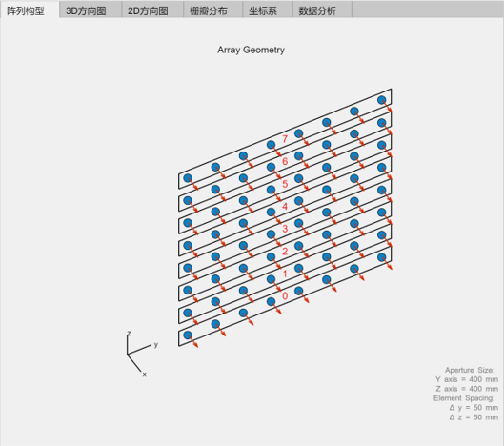Click the red row label 7
The width and height of the screenshot is (504, 446).
[285, 139]
